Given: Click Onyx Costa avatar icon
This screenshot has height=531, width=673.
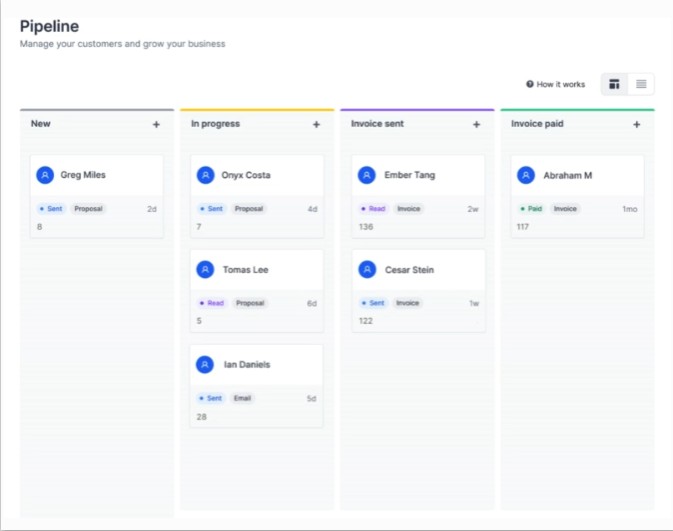Looking at the screenshot, I should click(x=205, y=175).
